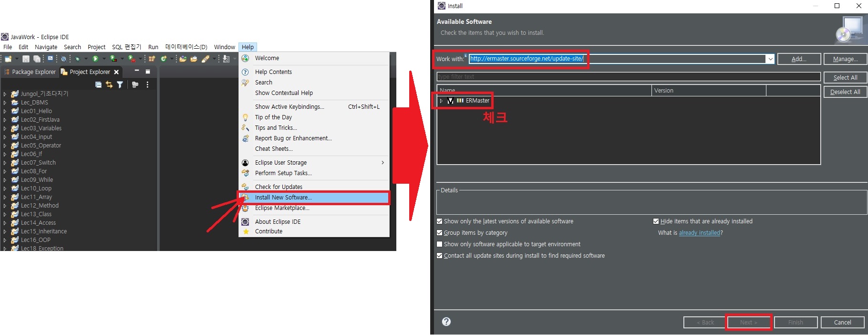Click the green Run toolbar icon

95,59
